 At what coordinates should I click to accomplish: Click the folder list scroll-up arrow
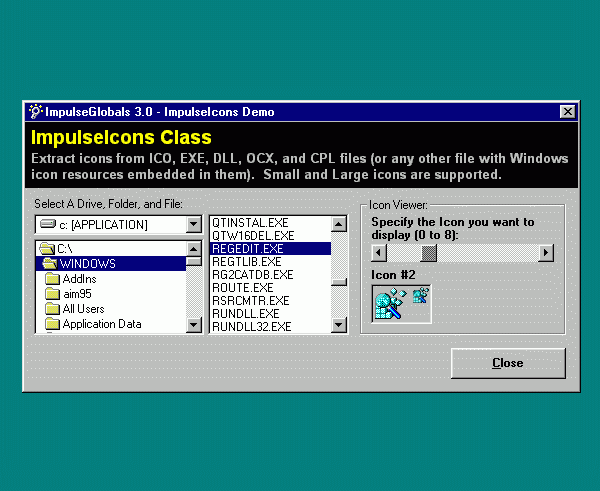(194, 249)
